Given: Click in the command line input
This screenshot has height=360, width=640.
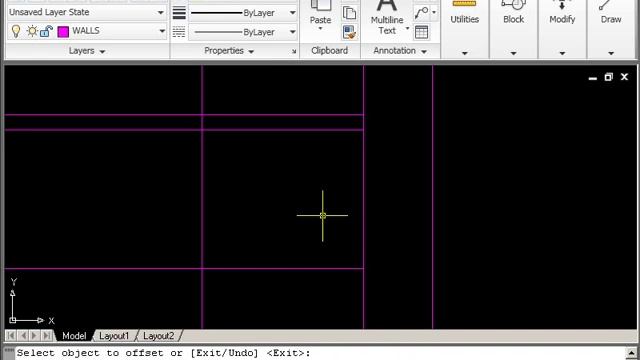Looking at the screenshot, I should 320,353.
